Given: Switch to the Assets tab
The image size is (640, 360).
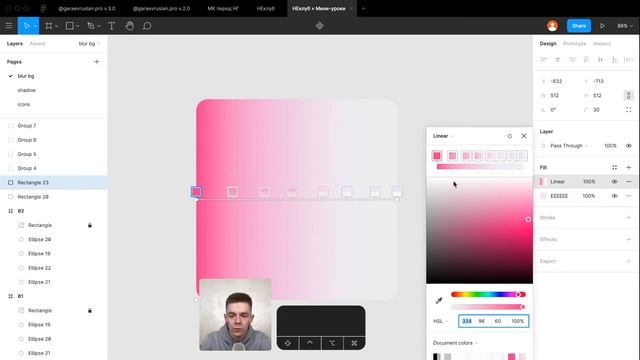Looking at the screenshot, I should (x=37, y=44).
